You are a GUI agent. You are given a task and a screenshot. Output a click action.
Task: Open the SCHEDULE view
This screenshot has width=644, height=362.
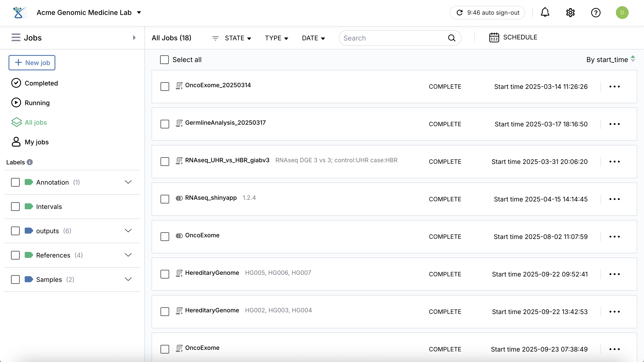[513, 37]
